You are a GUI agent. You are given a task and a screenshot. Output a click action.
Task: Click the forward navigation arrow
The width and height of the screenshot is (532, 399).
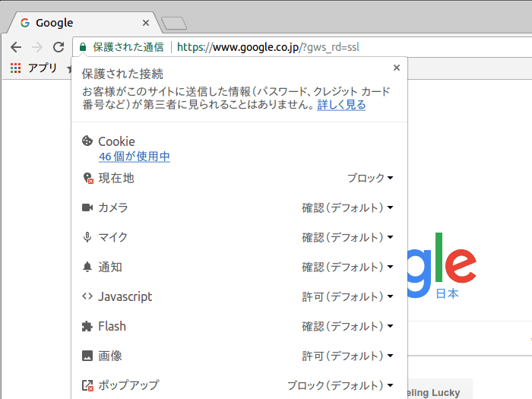pos(37,47)
